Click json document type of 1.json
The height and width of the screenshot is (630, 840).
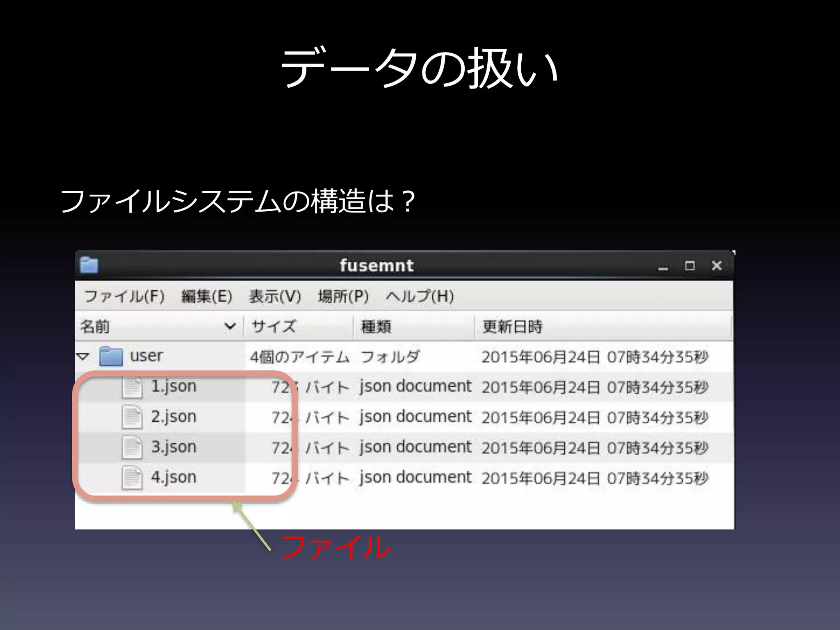point(415,387)
